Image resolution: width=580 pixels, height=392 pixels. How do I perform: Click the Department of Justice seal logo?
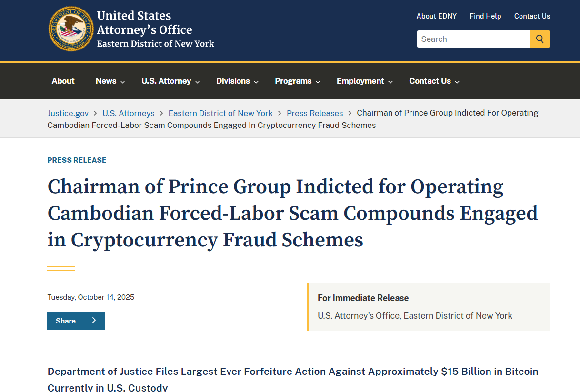pos(71,29)
